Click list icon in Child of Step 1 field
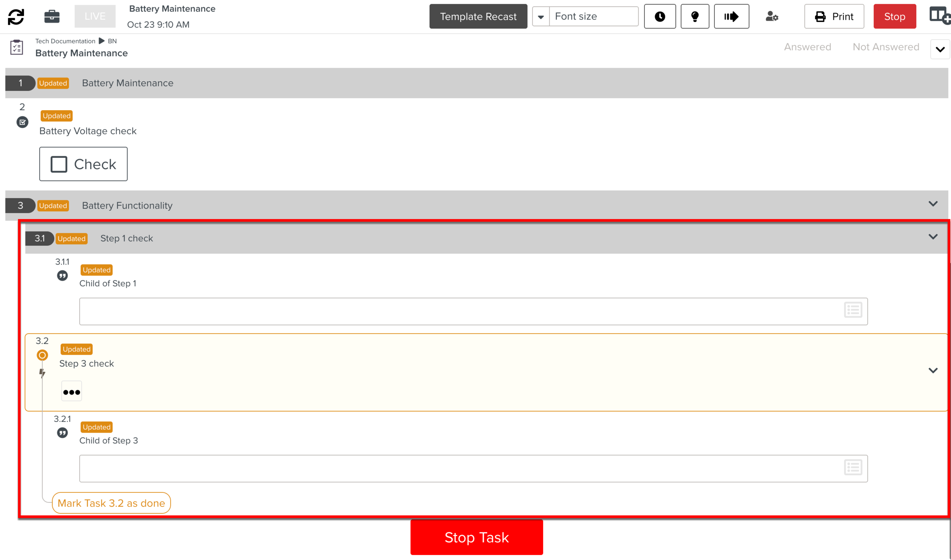 853,310
